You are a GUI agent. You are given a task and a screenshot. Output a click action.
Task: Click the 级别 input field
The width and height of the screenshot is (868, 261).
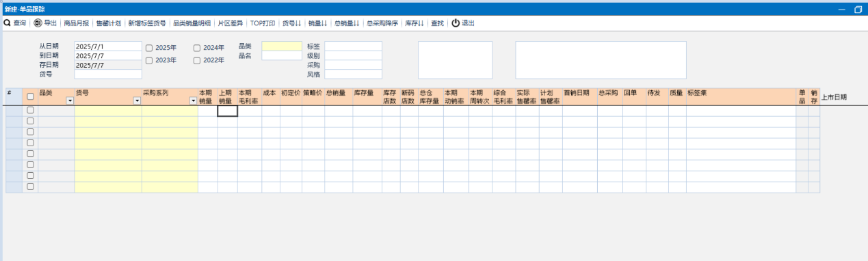353,56
